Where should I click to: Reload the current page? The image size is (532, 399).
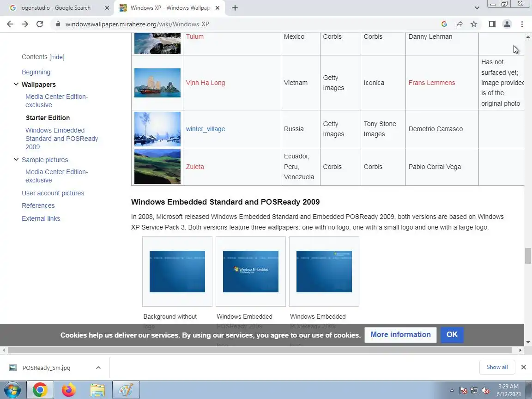[40, 24]
